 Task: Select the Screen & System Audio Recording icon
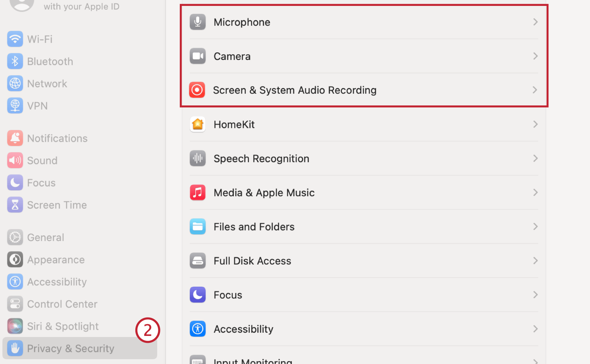[197, 90]
